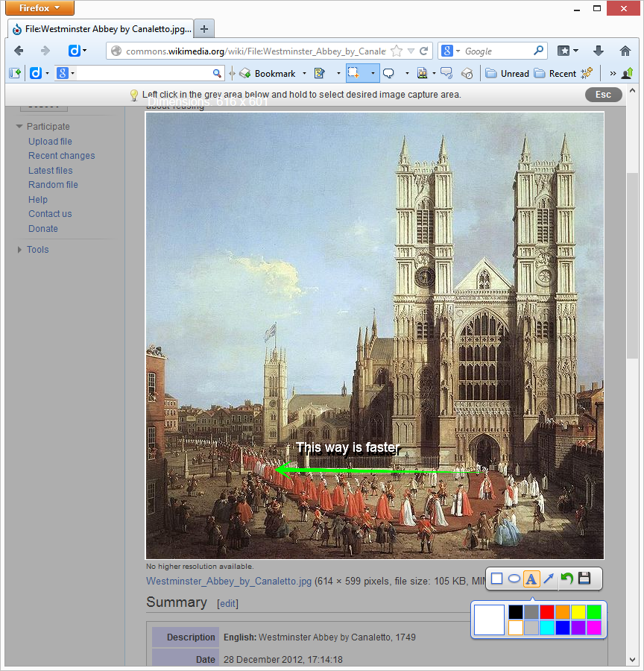The image size is (644, 671).
Task: Click the navigation bar Diigo icon
Action: coord(75,51)
